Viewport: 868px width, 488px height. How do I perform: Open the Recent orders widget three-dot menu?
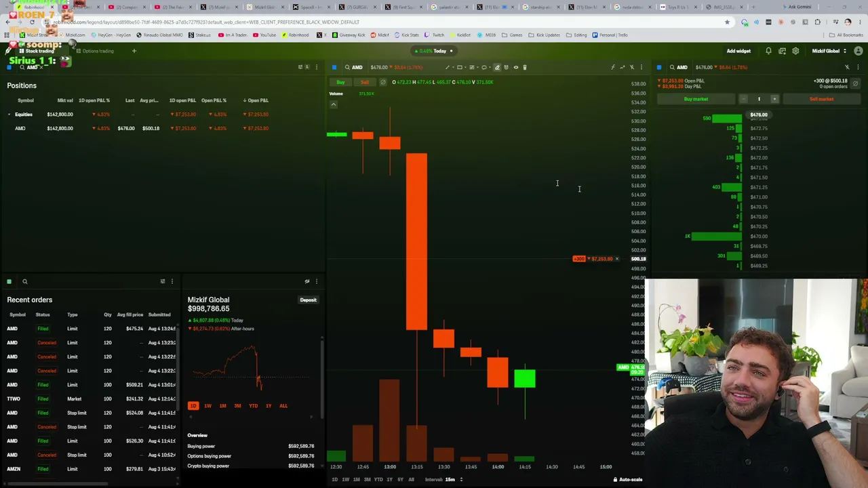172,281
